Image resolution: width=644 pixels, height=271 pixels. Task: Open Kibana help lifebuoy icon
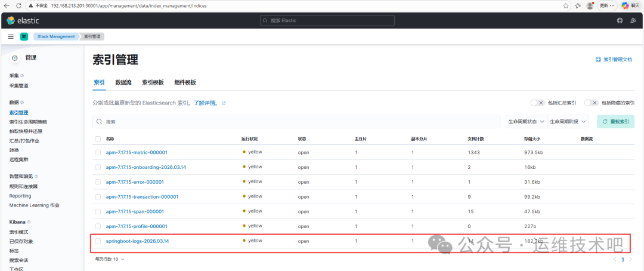click(x=620, y=20)
